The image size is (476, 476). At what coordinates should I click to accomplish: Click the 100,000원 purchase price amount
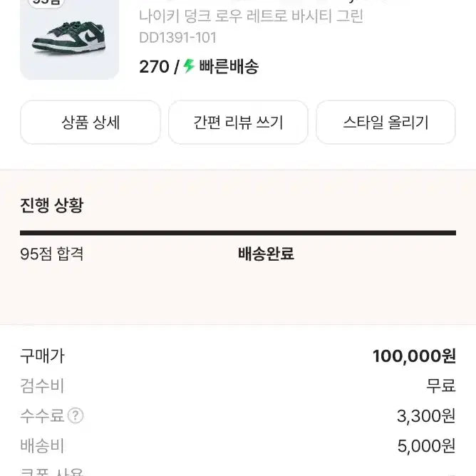point(414,356)
